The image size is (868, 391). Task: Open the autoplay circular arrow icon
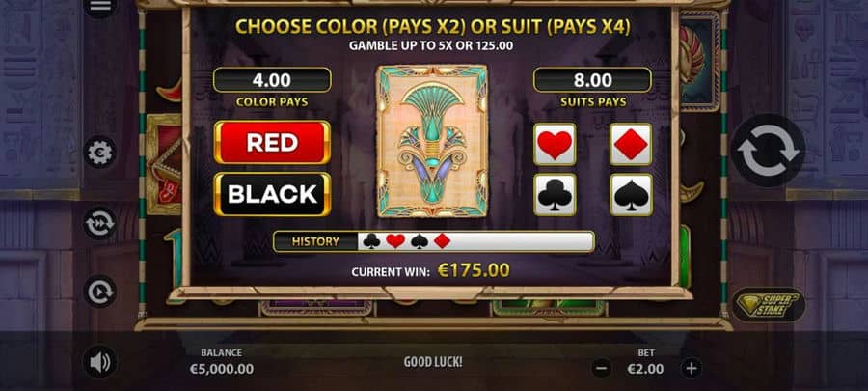pyautogui.click(x=100, y=292)
